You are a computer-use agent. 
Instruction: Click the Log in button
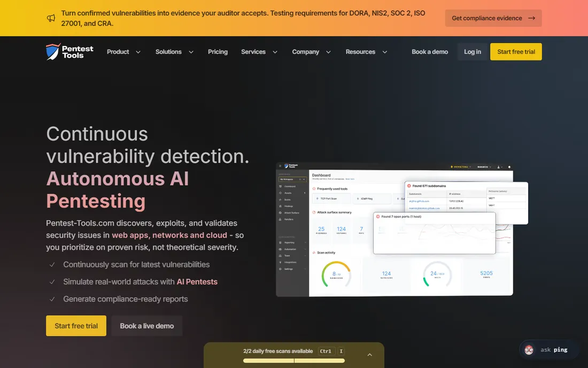point(472,52)
